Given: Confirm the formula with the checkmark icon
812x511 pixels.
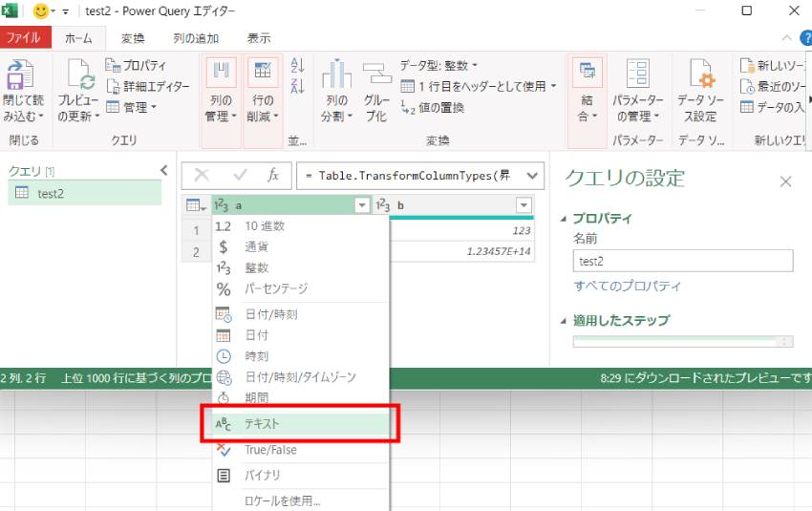Looking at the screenshot, I should click(240, 176).
